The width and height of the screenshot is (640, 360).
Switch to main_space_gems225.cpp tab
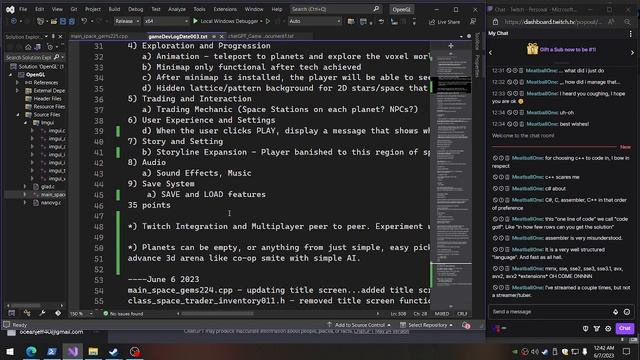[99, 36]
